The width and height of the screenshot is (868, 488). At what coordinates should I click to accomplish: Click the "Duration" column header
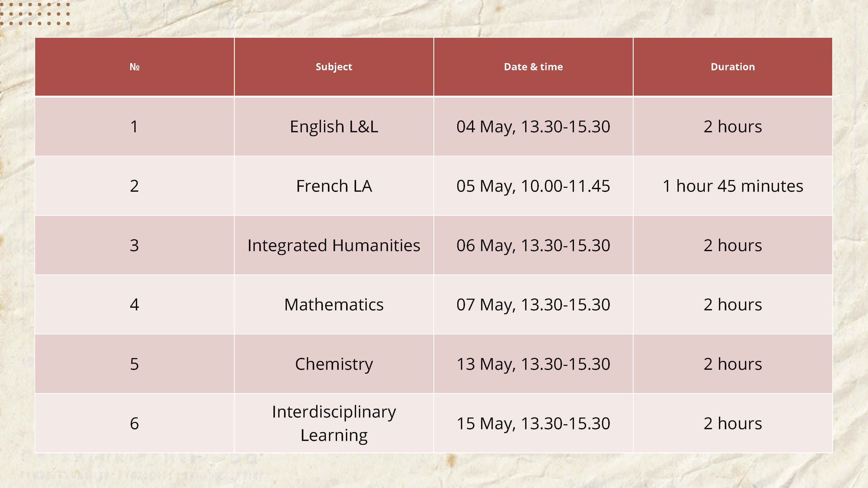click(x=733, y=67)
